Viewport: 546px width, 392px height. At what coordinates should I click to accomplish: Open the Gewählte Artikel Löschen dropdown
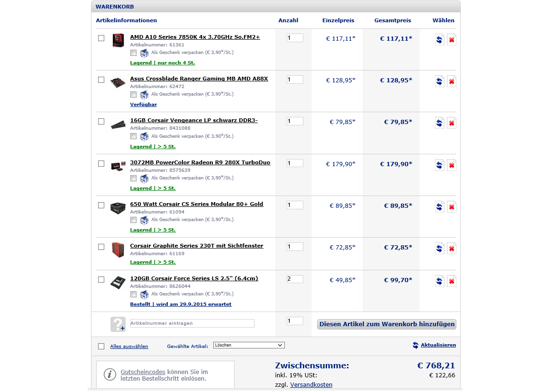(249, 345)
